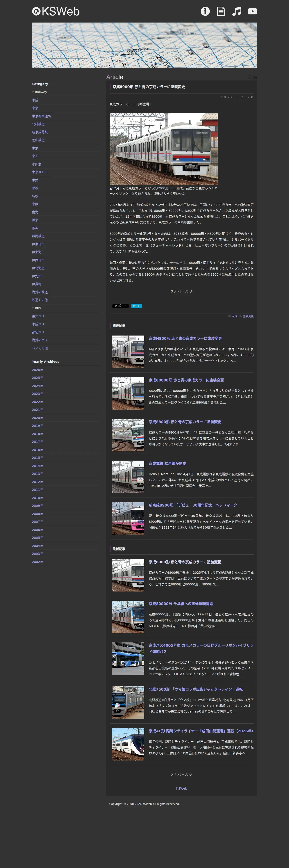Visit the バスその他 category

[40, 348]
